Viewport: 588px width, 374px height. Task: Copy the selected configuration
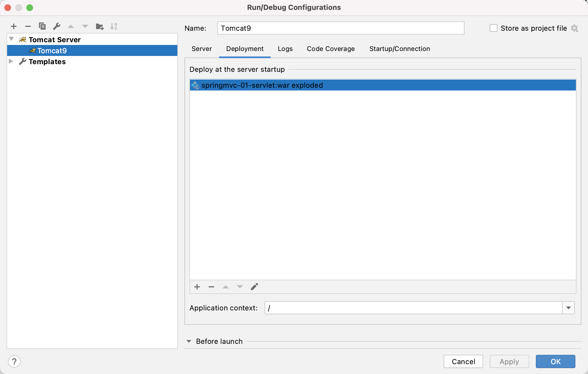(x=42, y=26)
